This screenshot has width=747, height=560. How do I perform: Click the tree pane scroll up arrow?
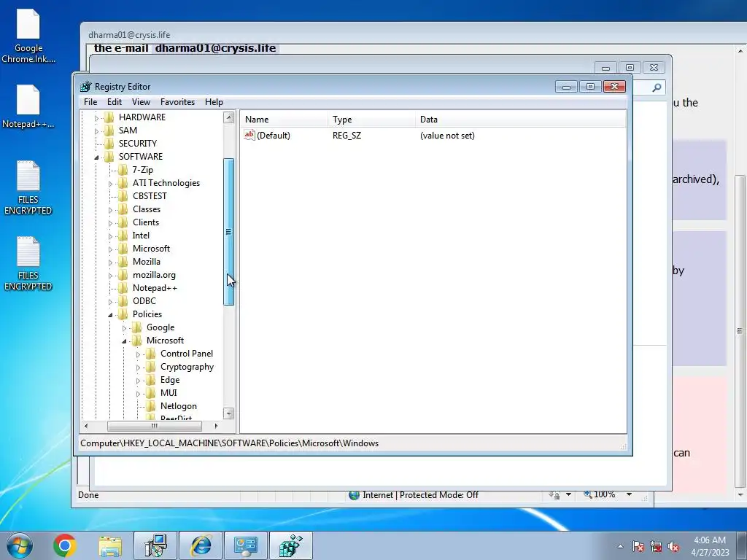(x=228, y=117)
